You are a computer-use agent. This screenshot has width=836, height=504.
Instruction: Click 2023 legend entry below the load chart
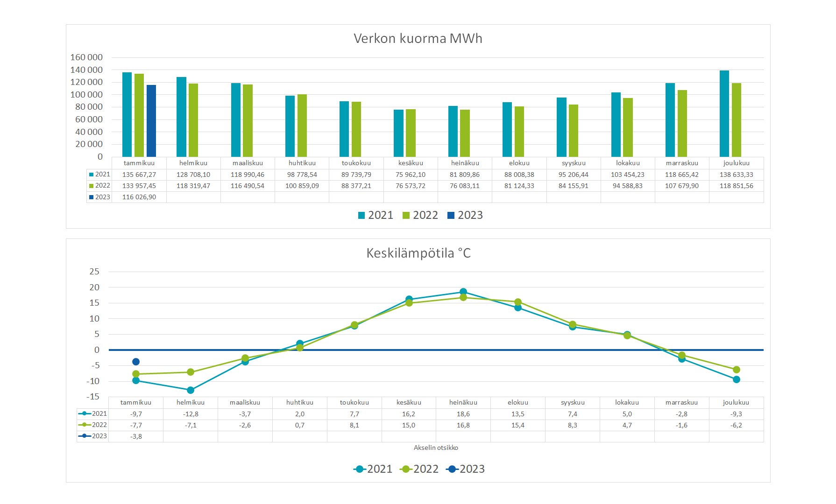(465, 215)
